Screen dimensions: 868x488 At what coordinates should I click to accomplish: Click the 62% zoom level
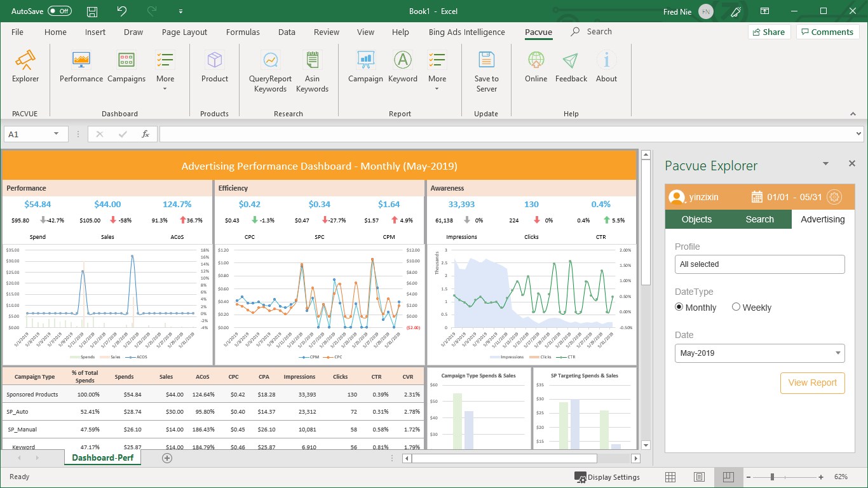coord(841,477)
